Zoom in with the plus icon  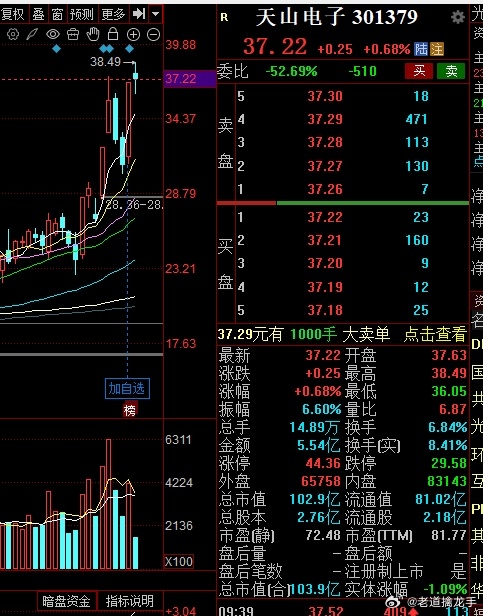point(134,35)
